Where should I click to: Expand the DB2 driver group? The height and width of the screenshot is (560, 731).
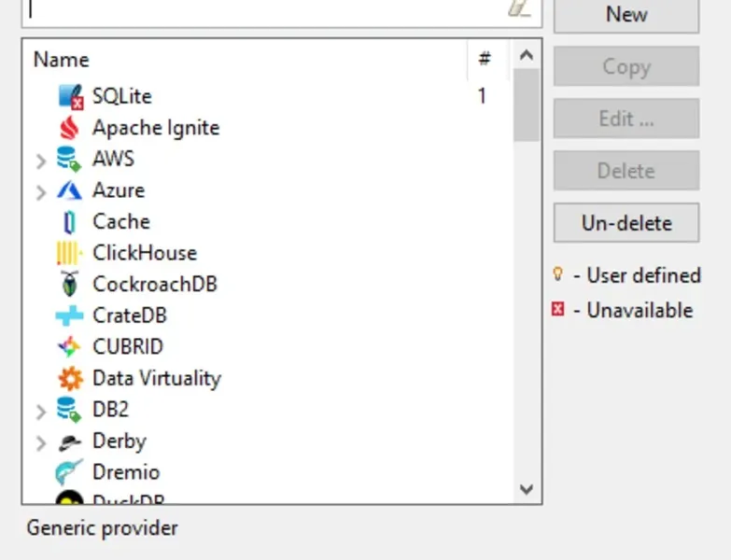(40, 411)
